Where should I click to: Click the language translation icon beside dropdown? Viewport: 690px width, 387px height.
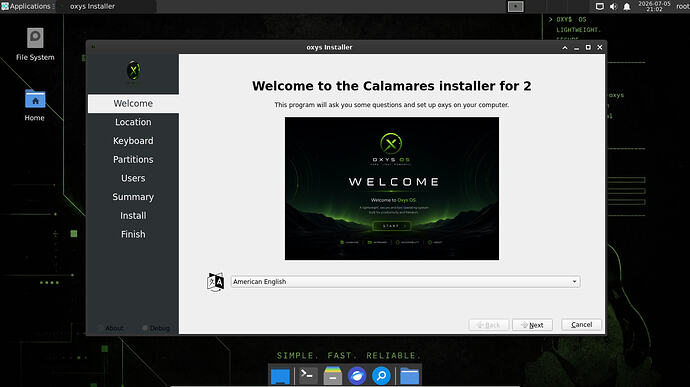click(215, 282)
